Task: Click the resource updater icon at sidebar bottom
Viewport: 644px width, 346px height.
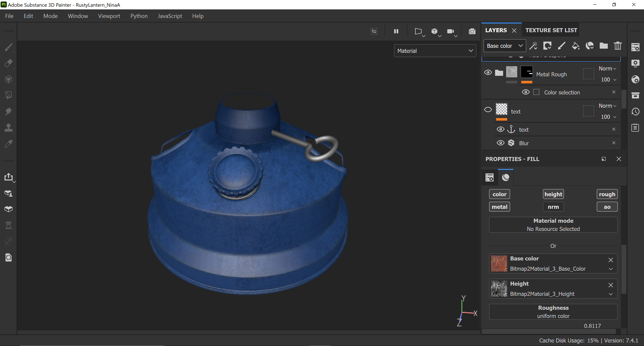Action: tap(9, 257)
